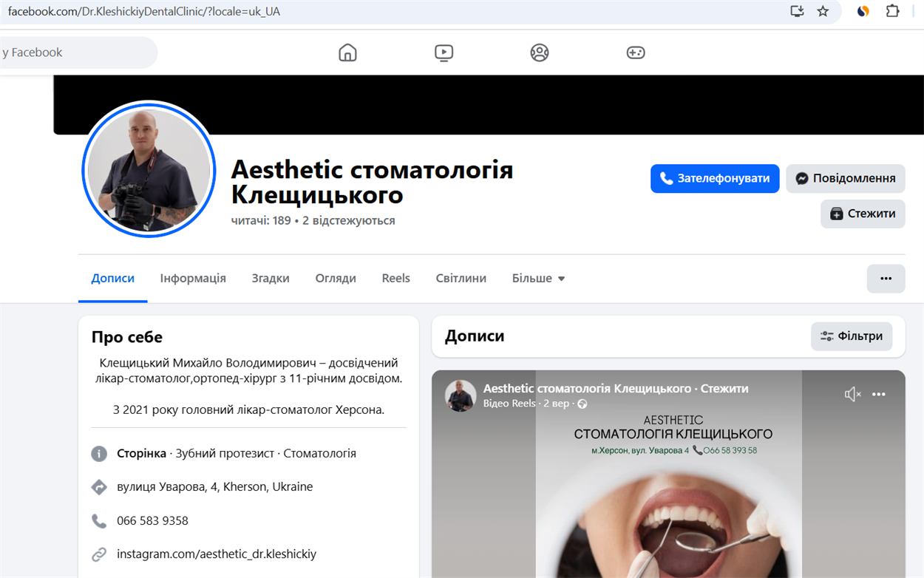Switch to the Інформація tab
The image size is (924, 578).
[x=193, y=279]
